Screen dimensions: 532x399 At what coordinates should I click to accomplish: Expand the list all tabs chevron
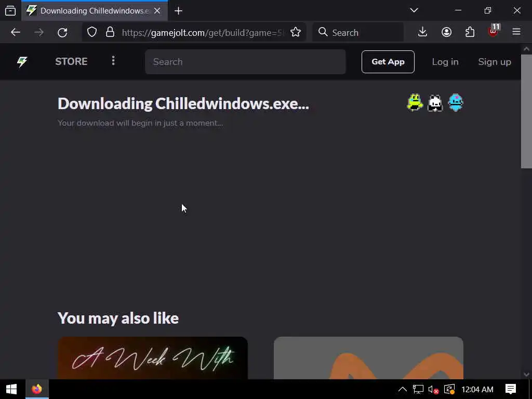point(414,10)
